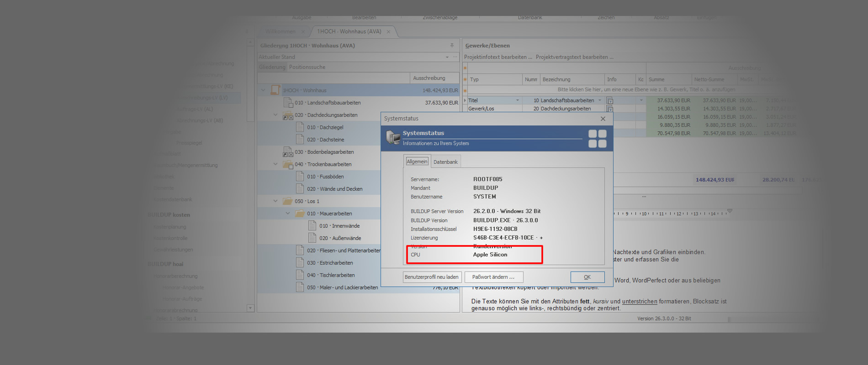Click the document icon beside 010 Fussböden
This screenshot has width=868, height=365.
[300, 176]
